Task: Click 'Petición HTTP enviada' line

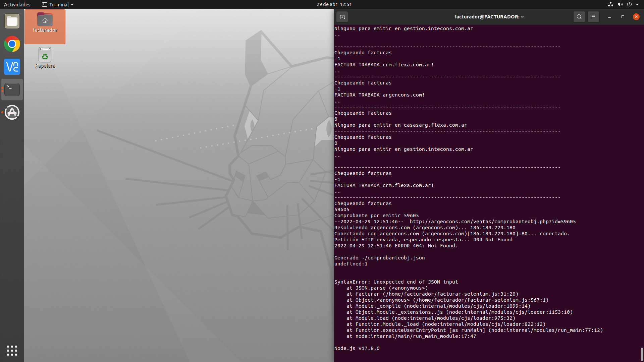Action: pos(423,240)
